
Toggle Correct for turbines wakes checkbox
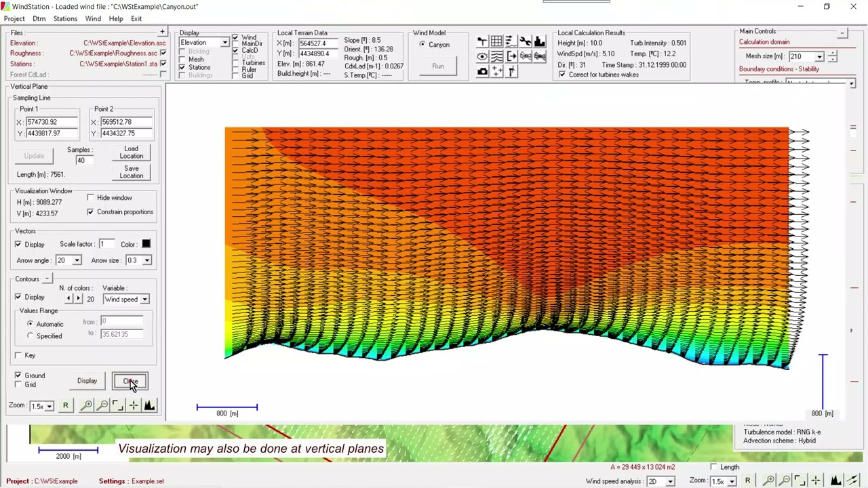562,75
